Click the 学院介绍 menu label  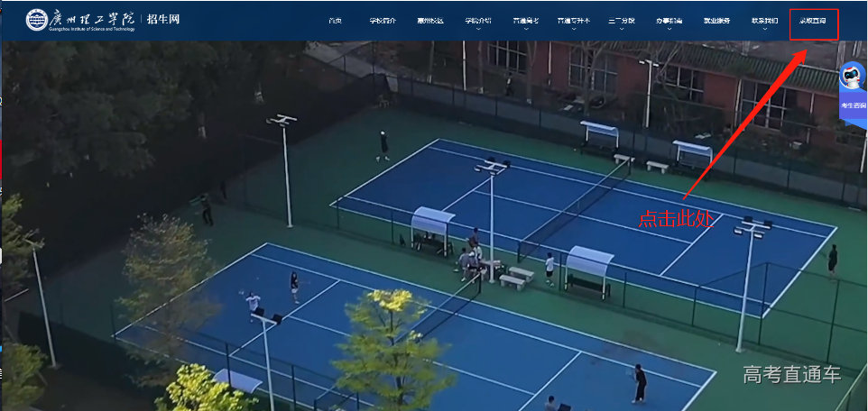pos(478,21)
